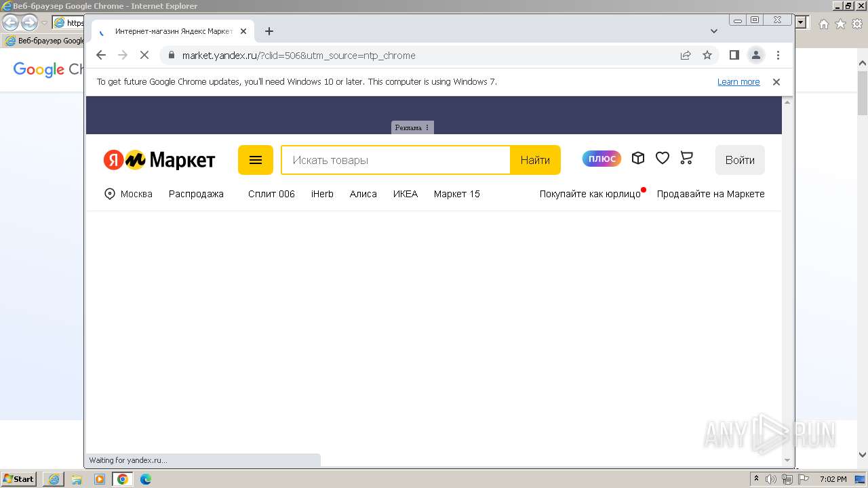Screen dimensions: 868x488
Task: Expand Chrome's tab search chevron
Action: [x=714, y=31]
